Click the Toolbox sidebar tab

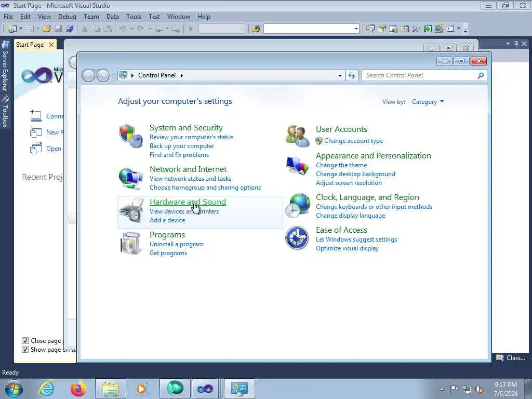[x=5, y=111]
